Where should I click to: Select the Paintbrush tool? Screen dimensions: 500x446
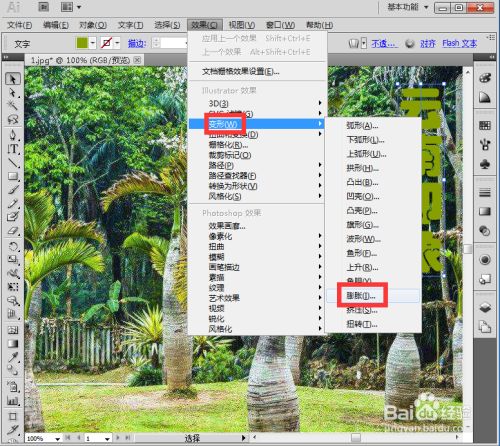pyautogui.click(x=13, y=189)
